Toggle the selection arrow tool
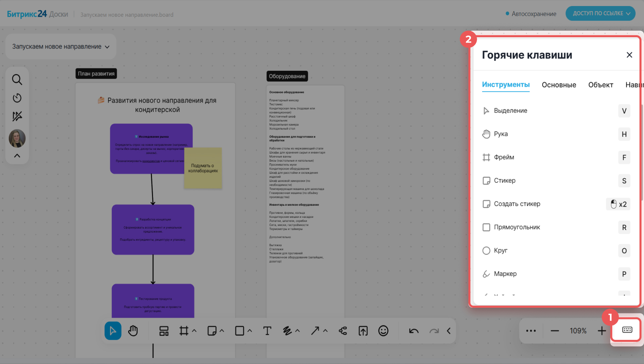 click(x=113, y=331)
